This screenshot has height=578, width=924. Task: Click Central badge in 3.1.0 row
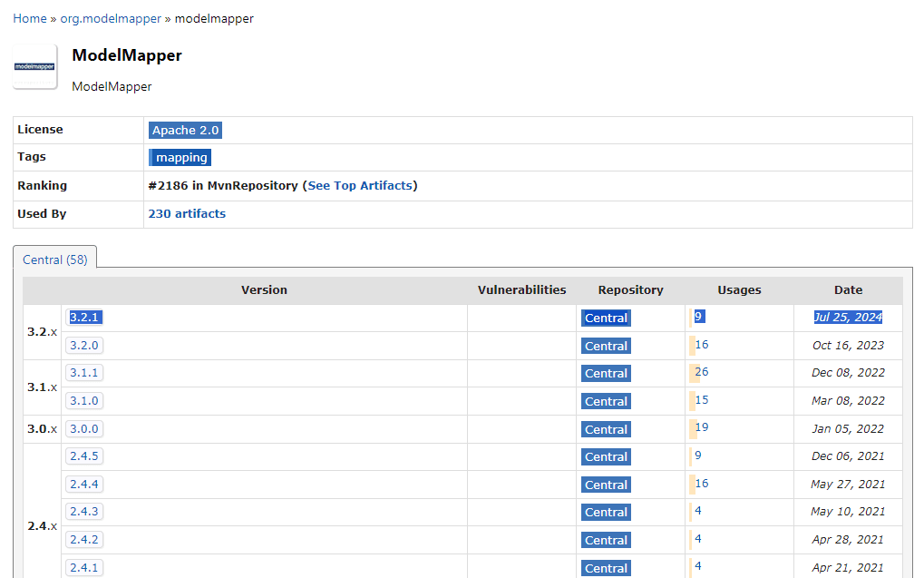[x=606, y=402]
